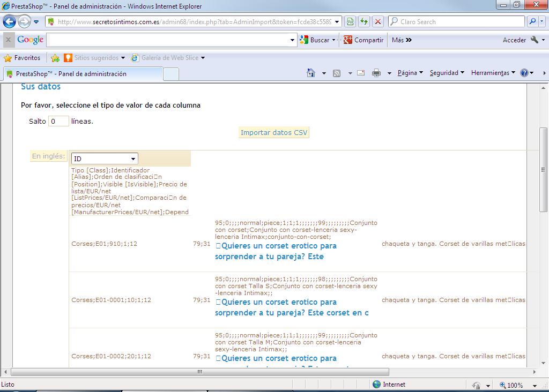
Task: Close the Google toolbar with X
Action: [x=8, y=40]
